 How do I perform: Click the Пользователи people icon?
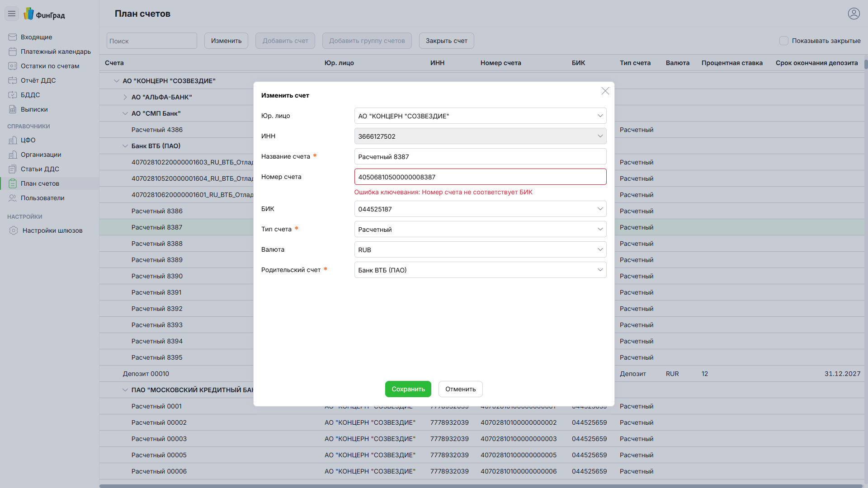pyautogui.click(x=13, y=198)
